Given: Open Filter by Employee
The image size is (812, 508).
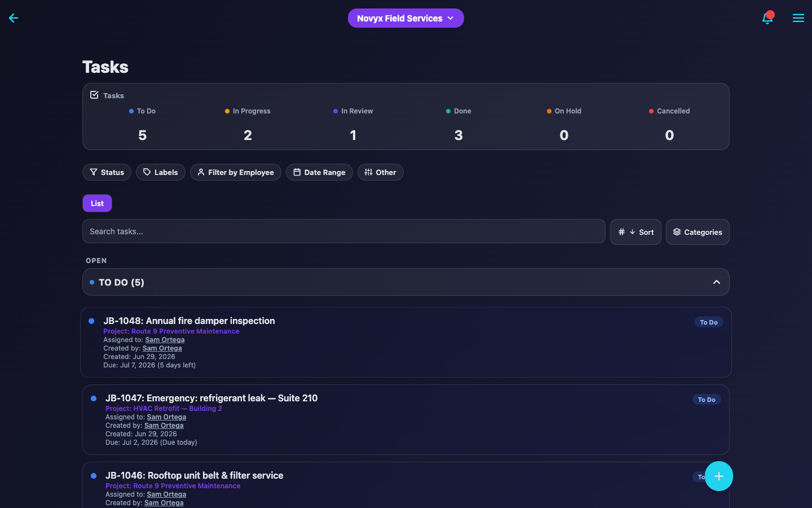Looking at the screenshot, I should 236,172.
